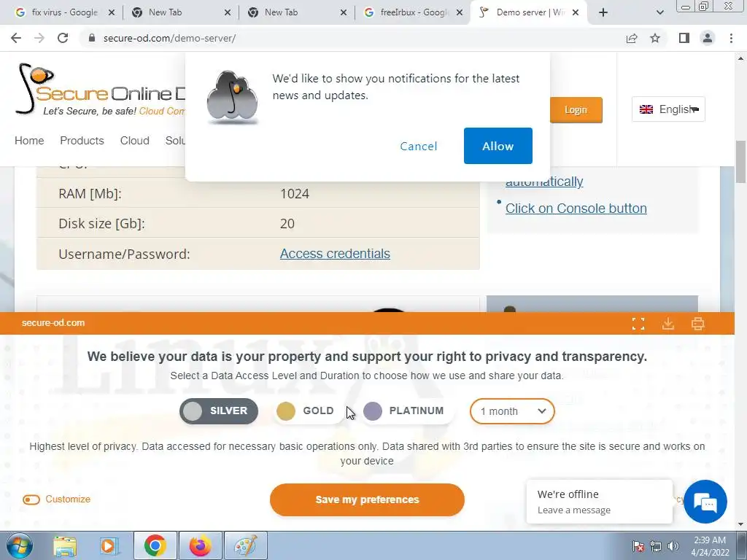Click the fullscreen icon on the orange bar
This screenshot has height=560, width=747.
tap(638, 324)
